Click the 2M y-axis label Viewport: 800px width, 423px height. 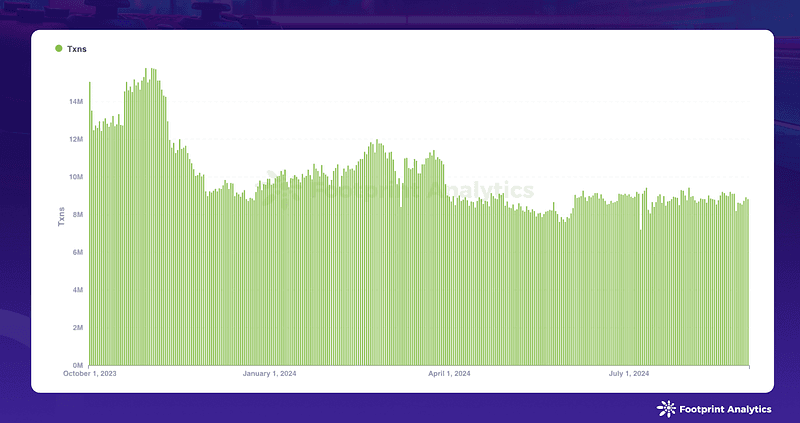coord(78,328)
